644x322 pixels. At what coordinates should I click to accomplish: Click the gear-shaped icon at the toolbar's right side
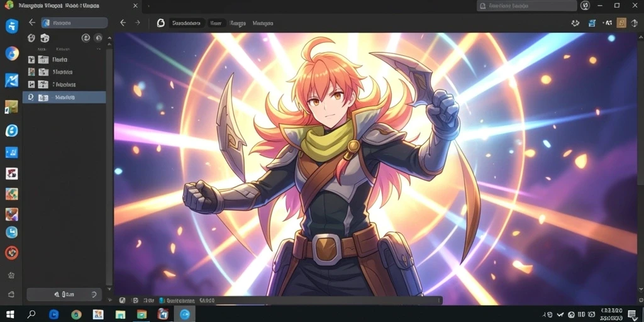pyautogui.click(x=575, y=23)
